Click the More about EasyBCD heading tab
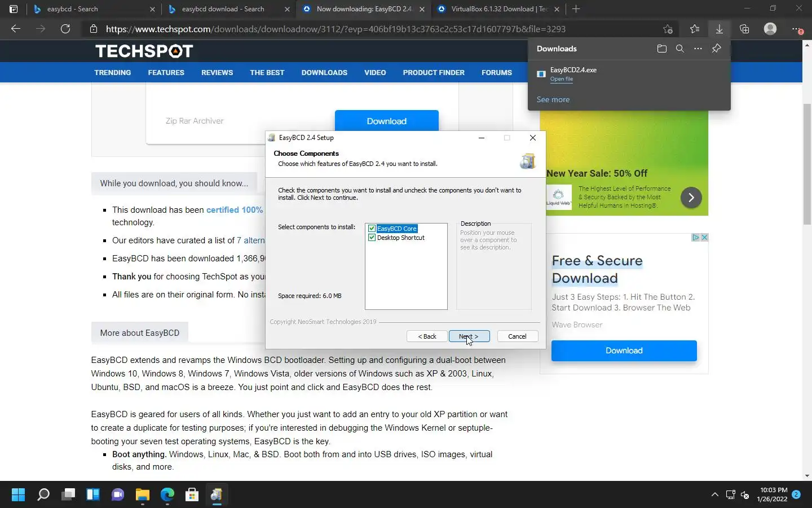812x508 pixels. [140, 333]
